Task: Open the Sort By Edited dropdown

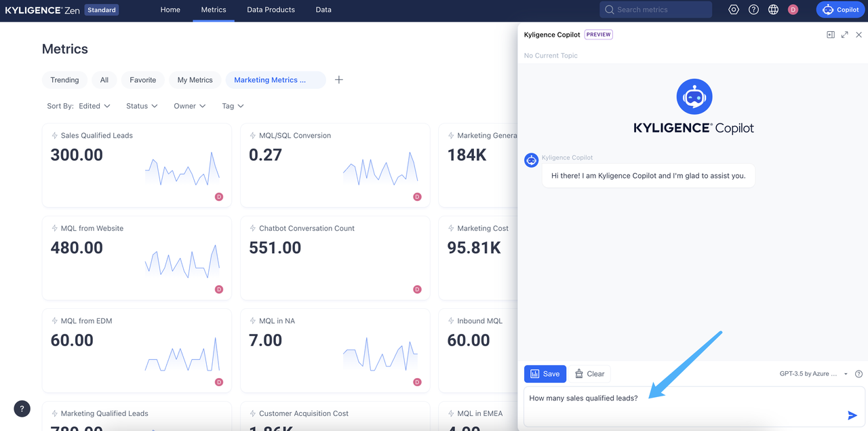Action: pyautogui.click(x=94, y=106)
